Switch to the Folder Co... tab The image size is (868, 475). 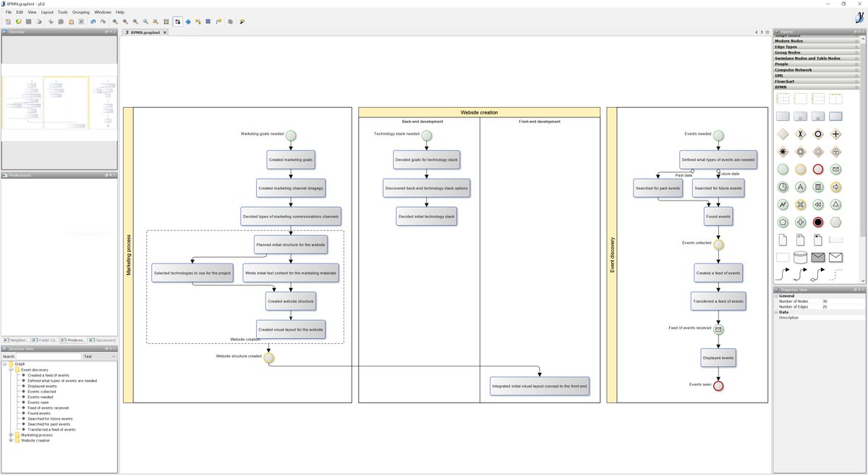point(45,340)
